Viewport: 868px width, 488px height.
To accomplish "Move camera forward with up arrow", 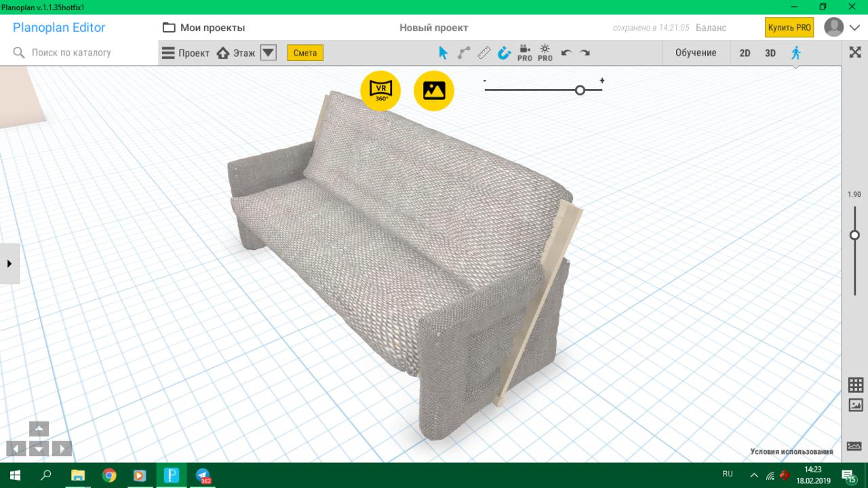I will 39,429.
